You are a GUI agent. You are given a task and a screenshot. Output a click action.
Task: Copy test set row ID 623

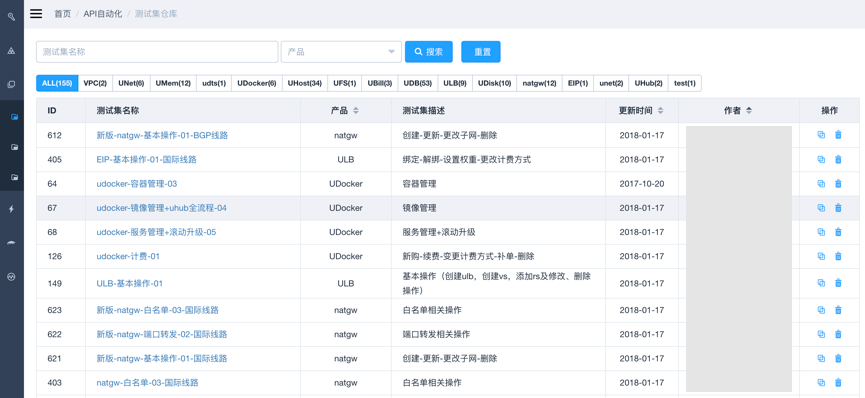coord(821,310)
